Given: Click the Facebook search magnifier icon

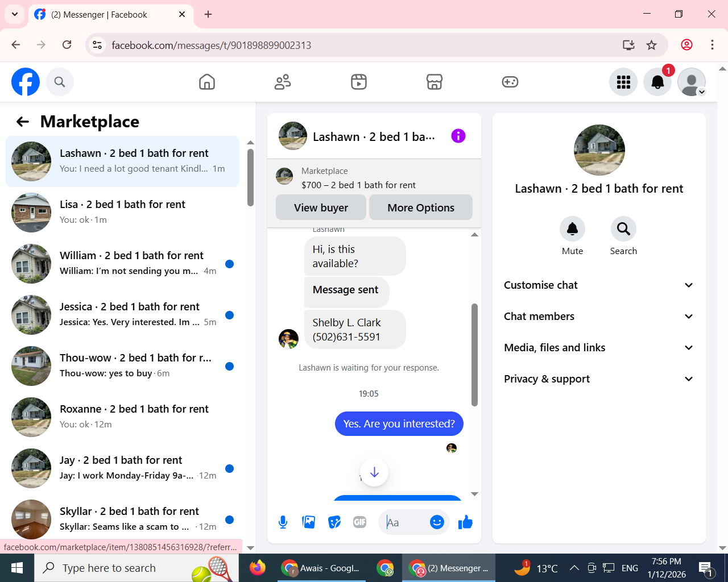Looking at the screenshot, I should tap(60, 82).
